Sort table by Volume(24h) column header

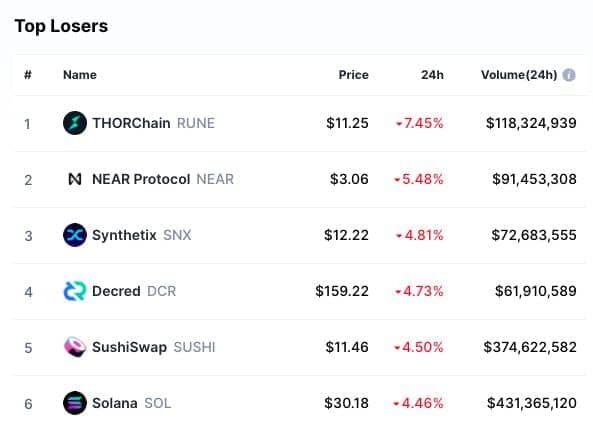pos(519,75)
